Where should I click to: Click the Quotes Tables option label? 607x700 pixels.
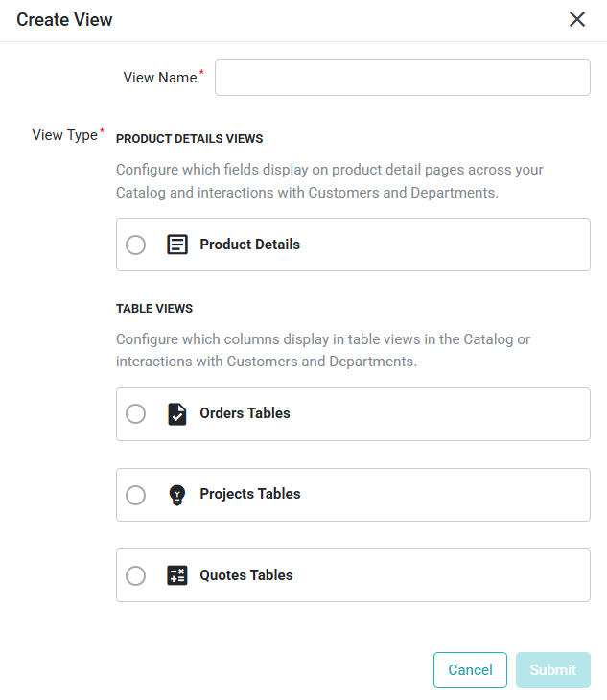(246, 575)
